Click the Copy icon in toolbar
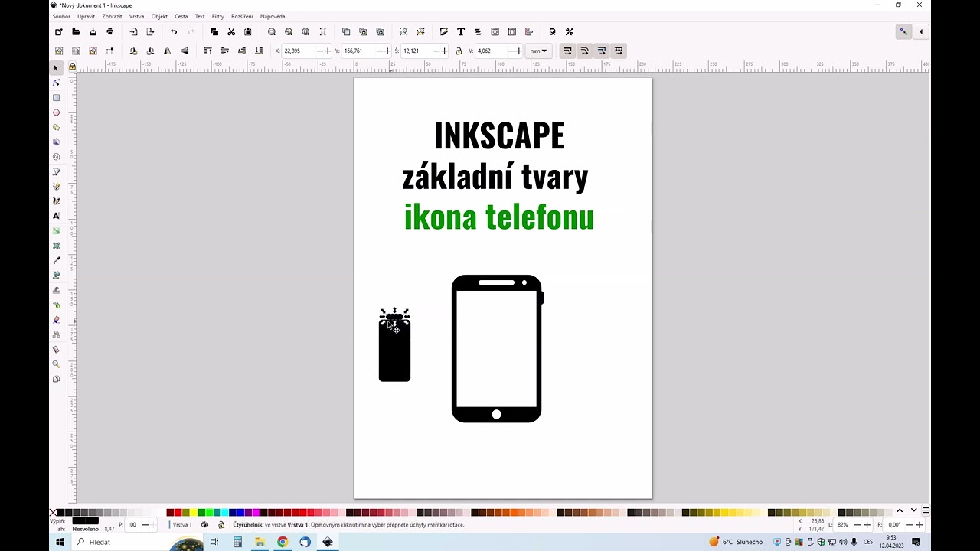This screenshot has width=980, height=551. (x=214, y=31)
